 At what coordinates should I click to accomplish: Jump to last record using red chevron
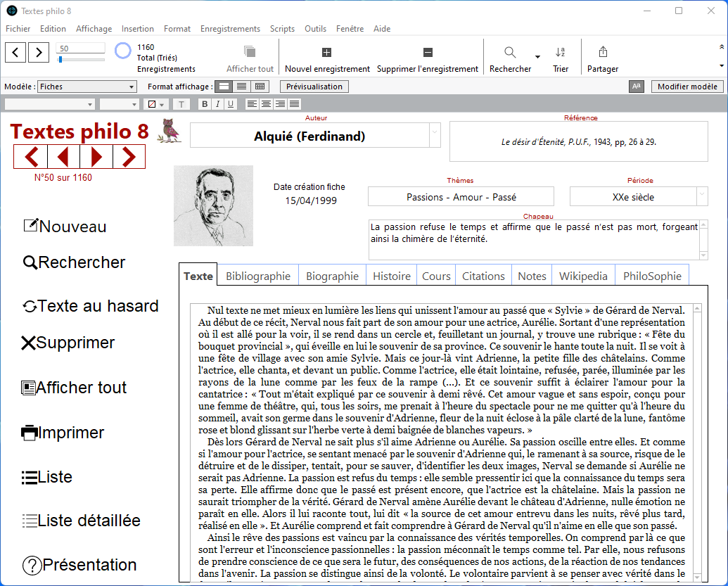tap(129, 156)
